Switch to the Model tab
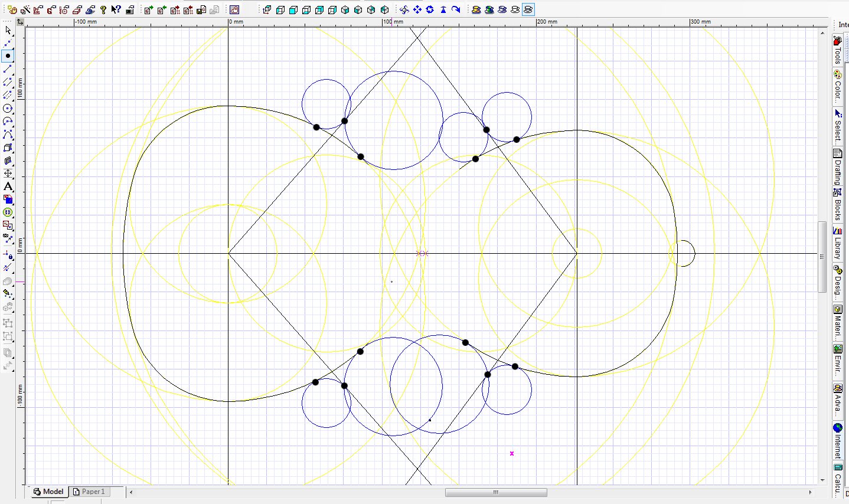This screenshot has width=849, height=504. coord(48,492)
